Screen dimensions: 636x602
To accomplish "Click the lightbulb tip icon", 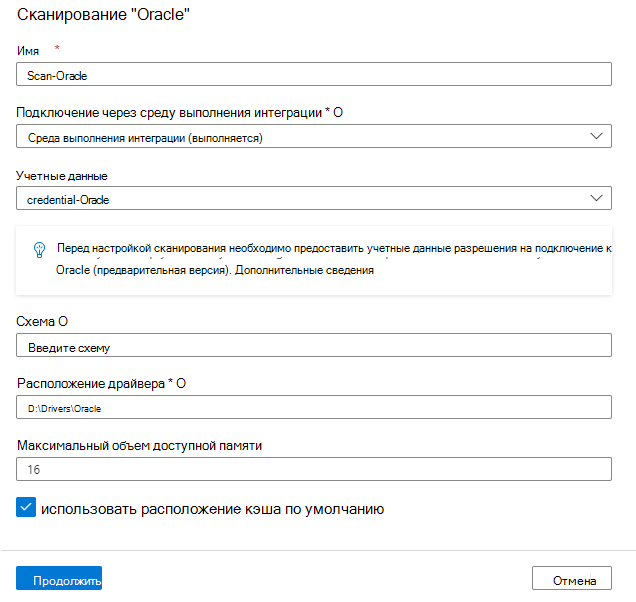I will [39, 250].
